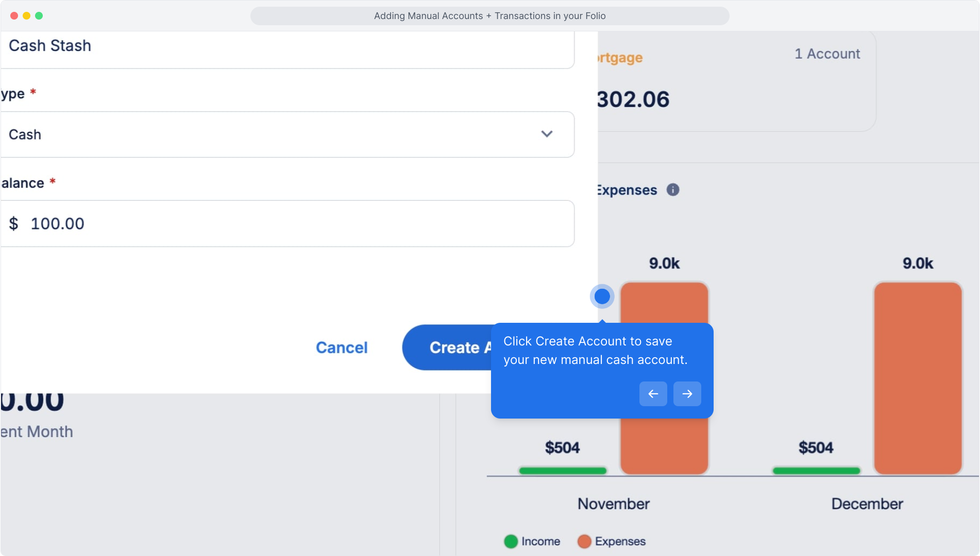Advance to next tooltip step arrow

(687, 394)
